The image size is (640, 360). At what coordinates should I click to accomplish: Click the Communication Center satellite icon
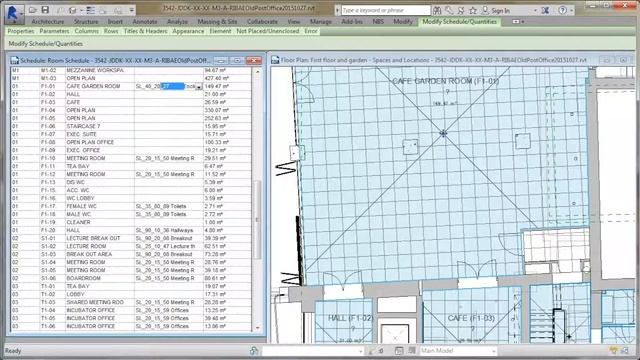point(461,10)
